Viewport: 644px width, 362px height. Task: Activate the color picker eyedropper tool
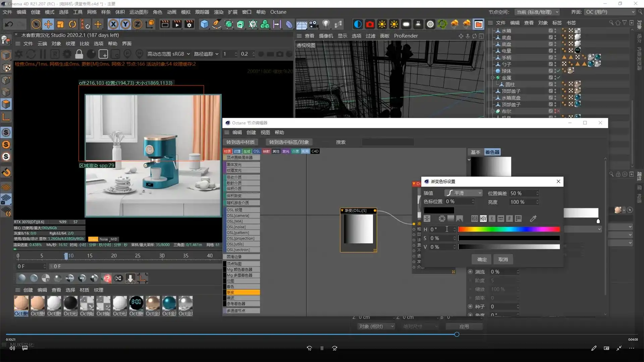pyautogui.click(x=533, y=218)
